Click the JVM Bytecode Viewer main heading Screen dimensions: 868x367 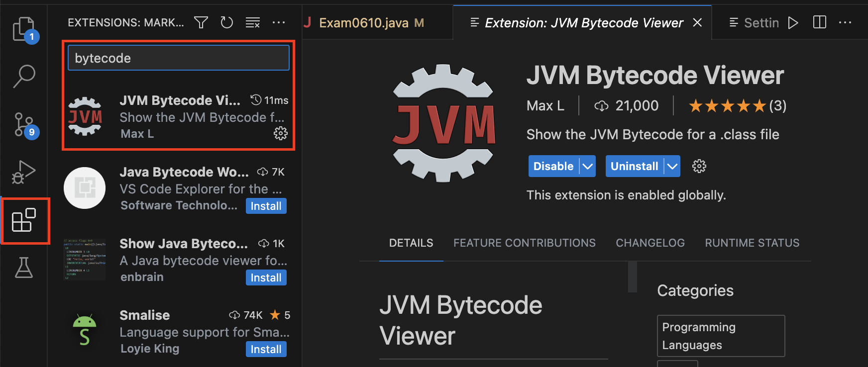pos(655,76)
